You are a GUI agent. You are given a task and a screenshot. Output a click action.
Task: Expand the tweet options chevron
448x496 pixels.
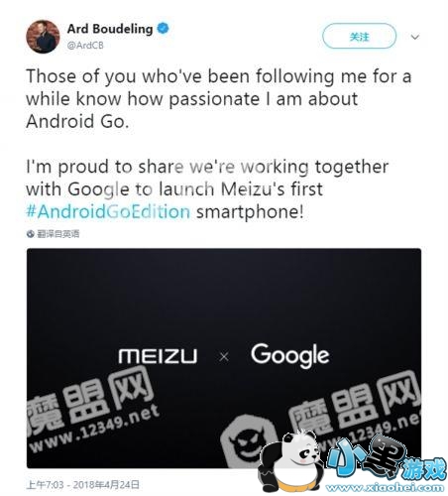[415, 37]
